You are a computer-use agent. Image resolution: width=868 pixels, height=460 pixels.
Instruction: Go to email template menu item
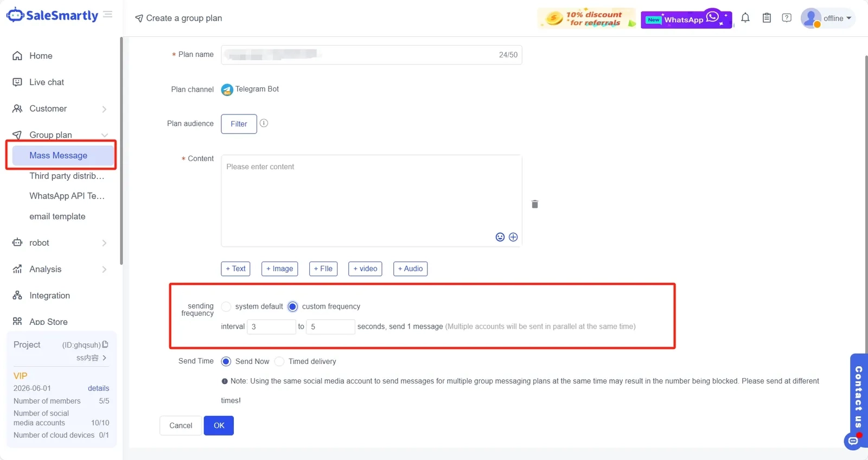[x=58, y=216]
